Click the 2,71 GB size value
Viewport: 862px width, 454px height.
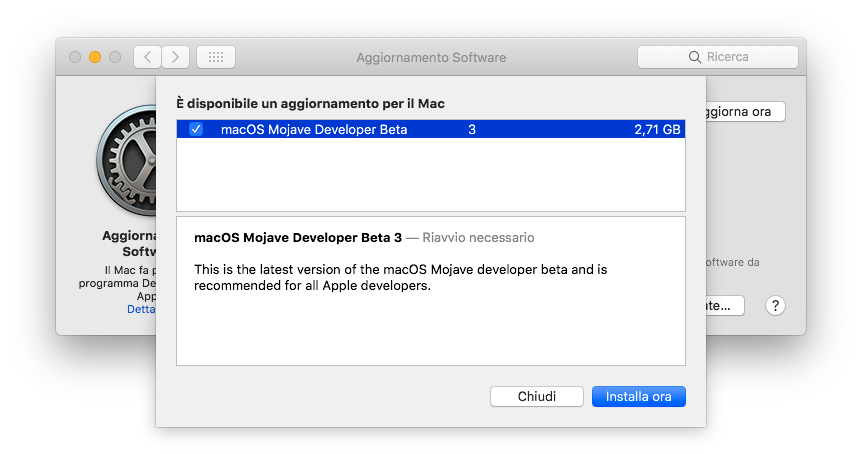click(657, 129)
